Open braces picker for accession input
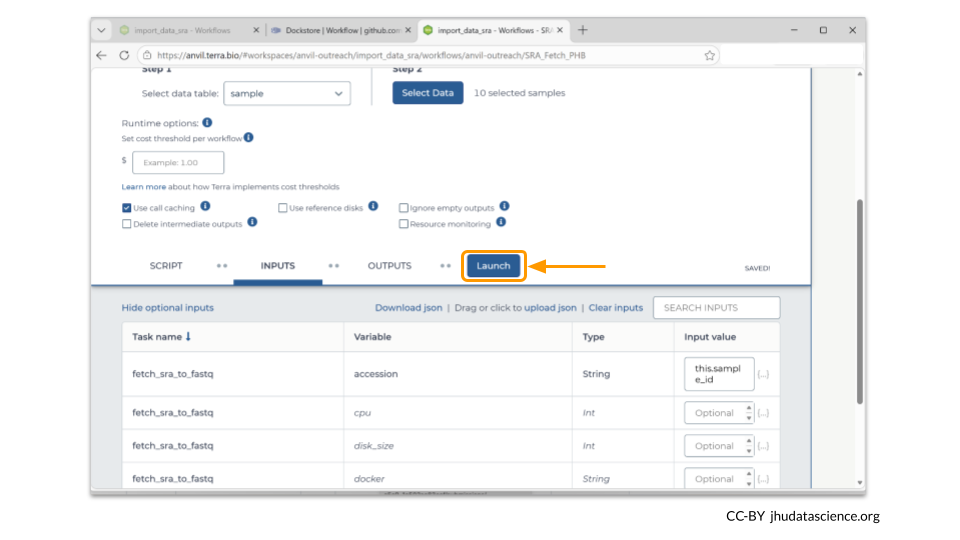The image size is (960, 540). pos(763,374)
